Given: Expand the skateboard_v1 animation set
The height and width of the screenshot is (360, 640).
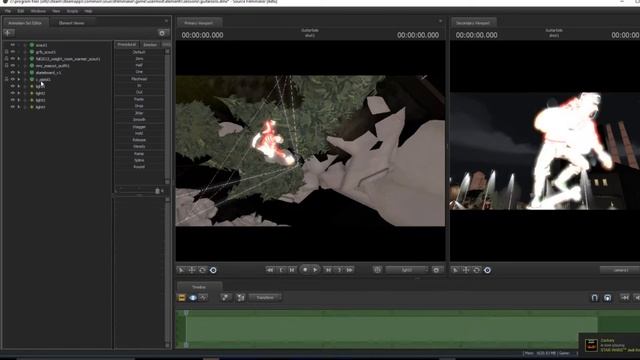Looking at the screenshot, I should (x=19, y=72).
